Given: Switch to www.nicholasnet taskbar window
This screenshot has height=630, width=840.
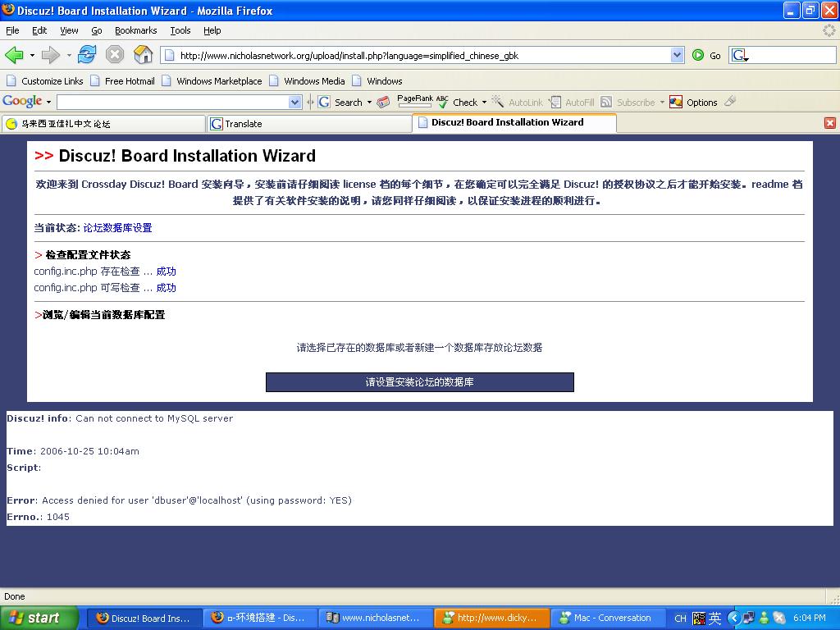Looking at the screenshot, I should tap(375, 618).
